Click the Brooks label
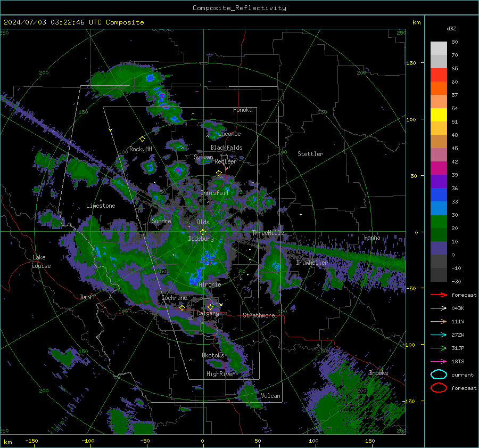Viewport: 479px width, 448px height. [378, 373]
